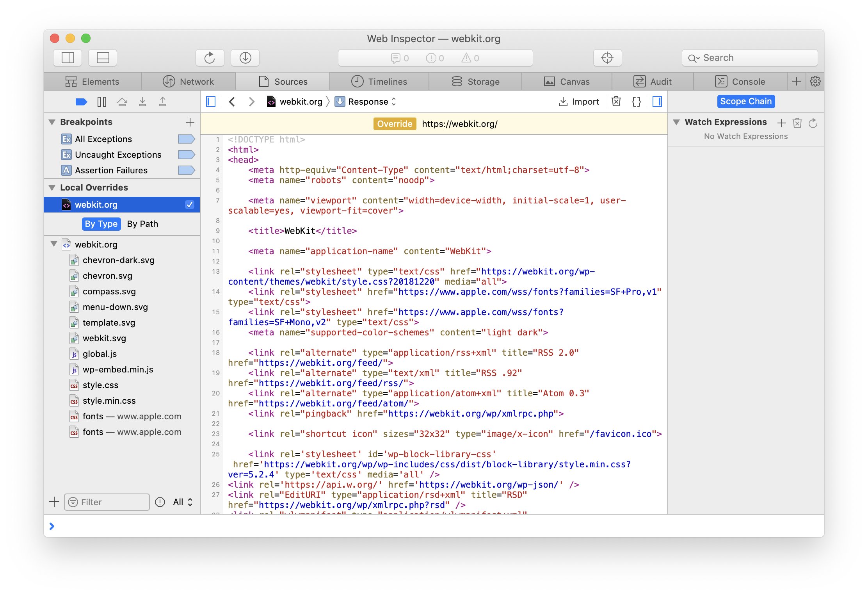Switch to the Console tab
This screenshot has width=868, height=595.
740,82
